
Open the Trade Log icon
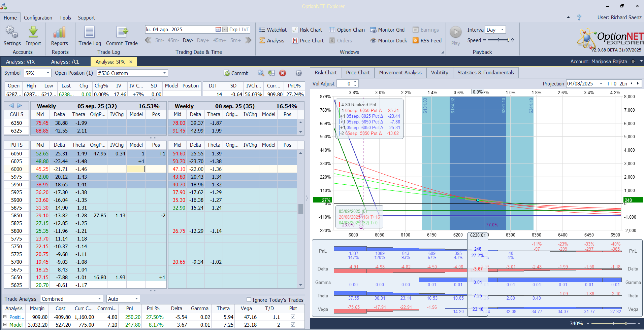point(89,33)
